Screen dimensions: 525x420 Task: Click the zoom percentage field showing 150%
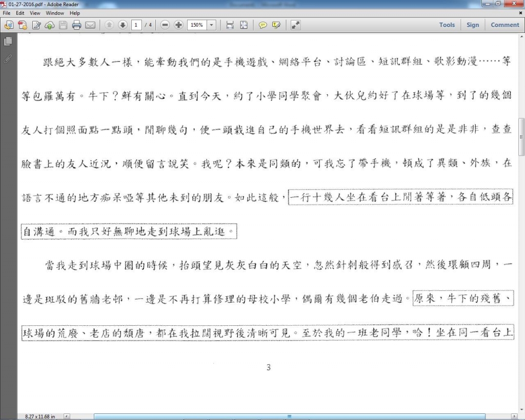[x=197, y=25]
